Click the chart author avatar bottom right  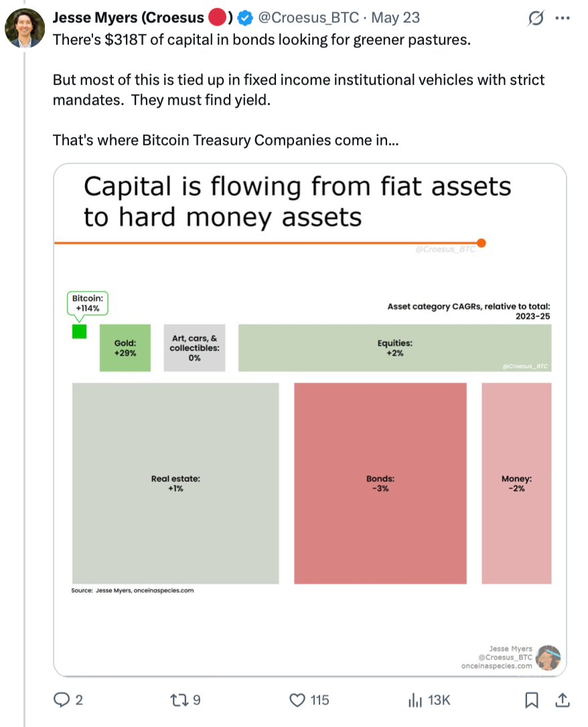click(548, 657)
